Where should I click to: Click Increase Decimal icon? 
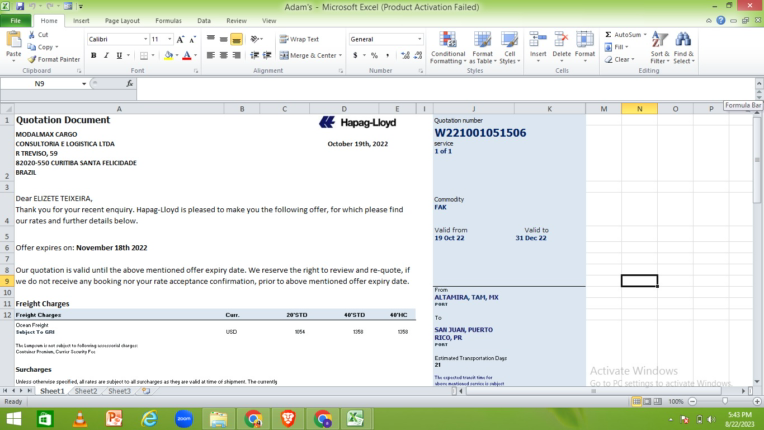tap(405, 56)
